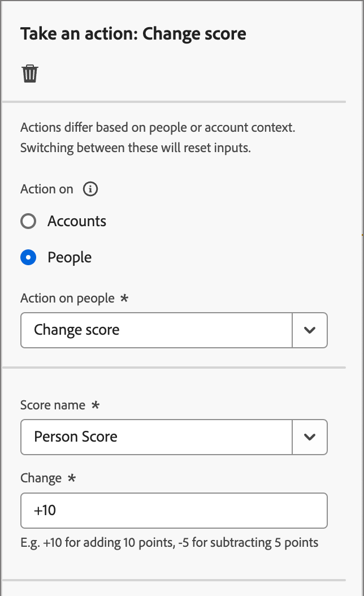Screen dimensions: 364x596
Task: Click the points example helper text
Action: [x=170, y=542]
